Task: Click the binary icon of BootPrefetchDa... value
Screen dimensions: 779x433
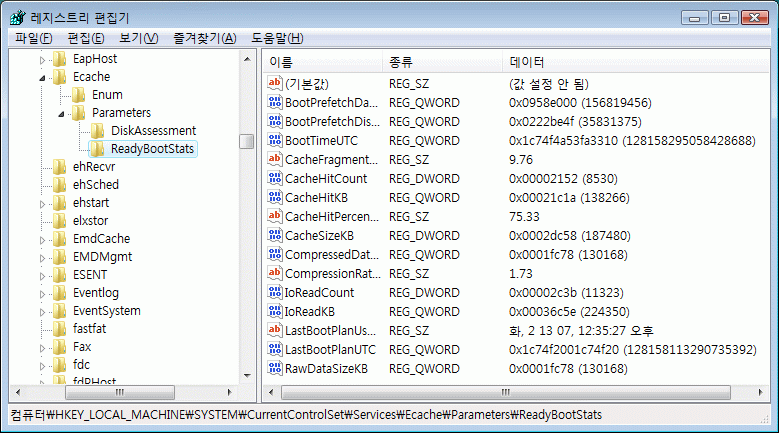Action: (x=275, y=102)
